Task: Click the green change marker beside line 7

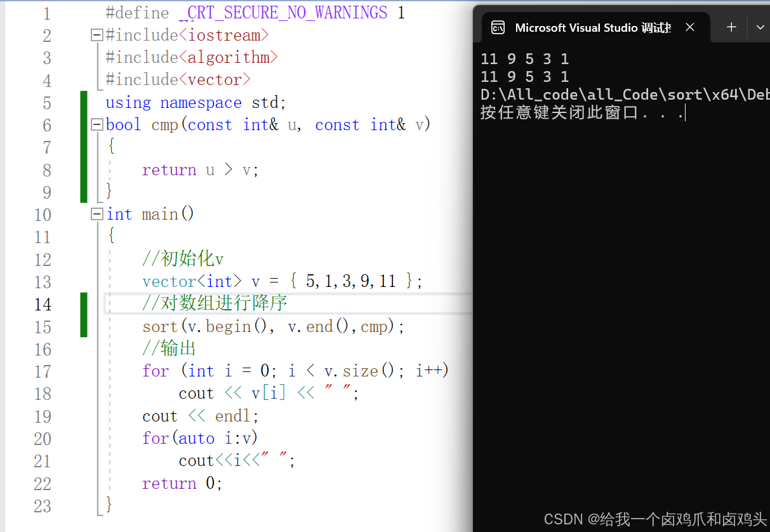Action: pyautogui.click(x=84, y=147)
